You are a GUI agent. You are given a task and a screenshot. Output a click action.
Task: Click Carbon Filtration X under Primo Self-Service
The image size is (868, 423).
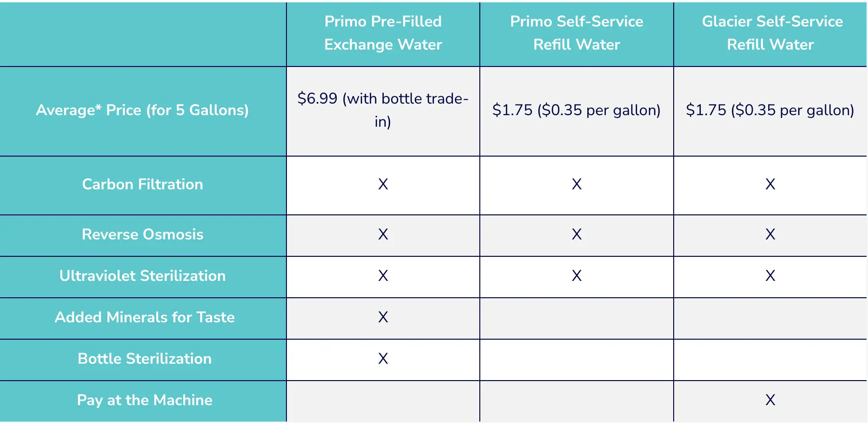click(576, 184)
